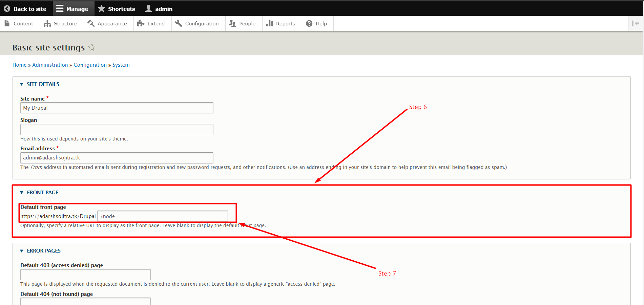
Task: Click the Extend puzzle piece icon
Action: tap(141, 23)
